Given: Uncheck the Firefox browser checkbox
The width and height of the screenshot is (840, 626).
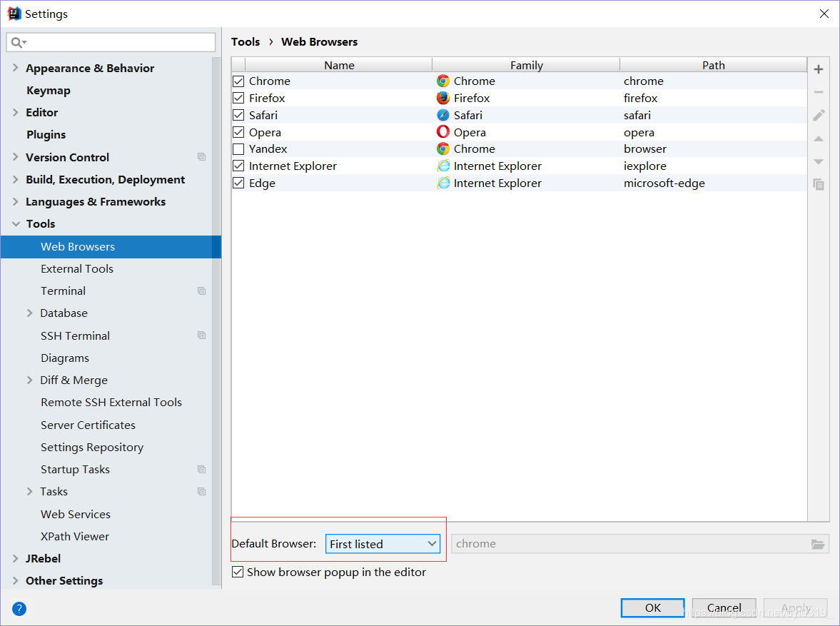Looking at the screenshot, I should pyautogui.click(x=238, y=98).
